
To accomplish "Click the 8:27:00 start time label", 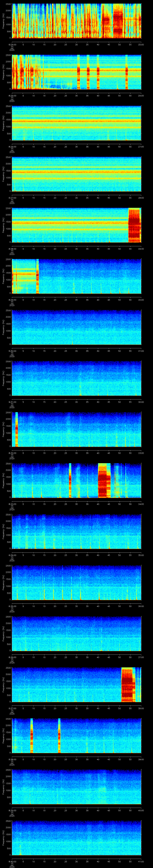I will tap(12, 198).
